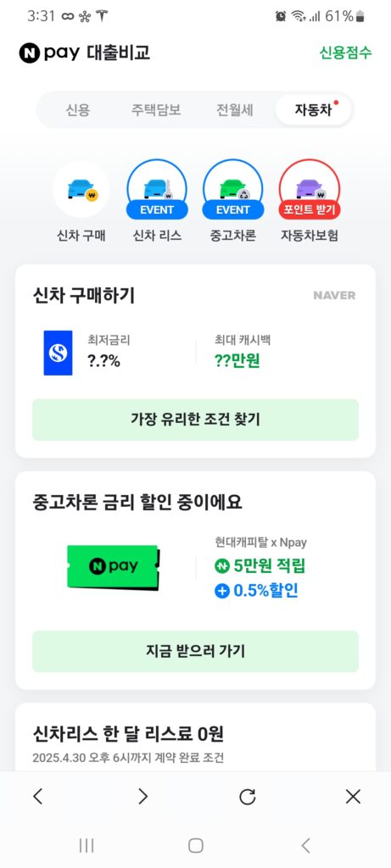Open the 신용점수 link
This screenshot has height=868, width=391.
[345, 53]
